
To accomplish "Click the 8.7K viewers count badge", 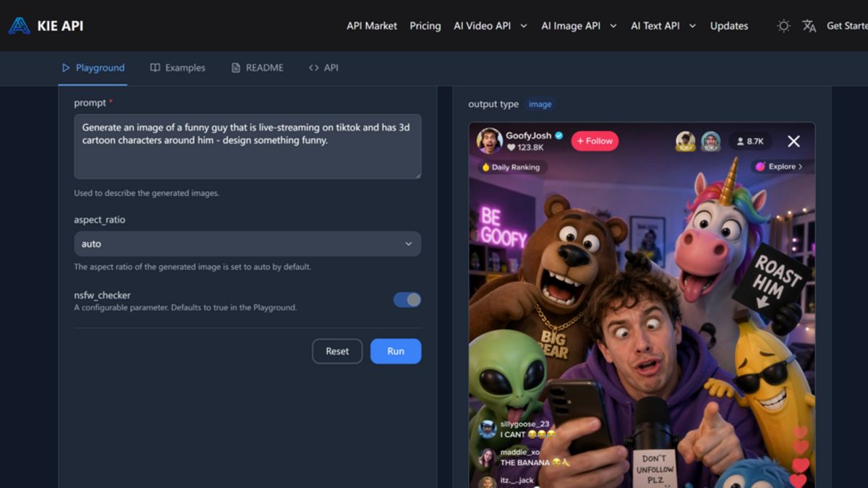I will [750, 142].
